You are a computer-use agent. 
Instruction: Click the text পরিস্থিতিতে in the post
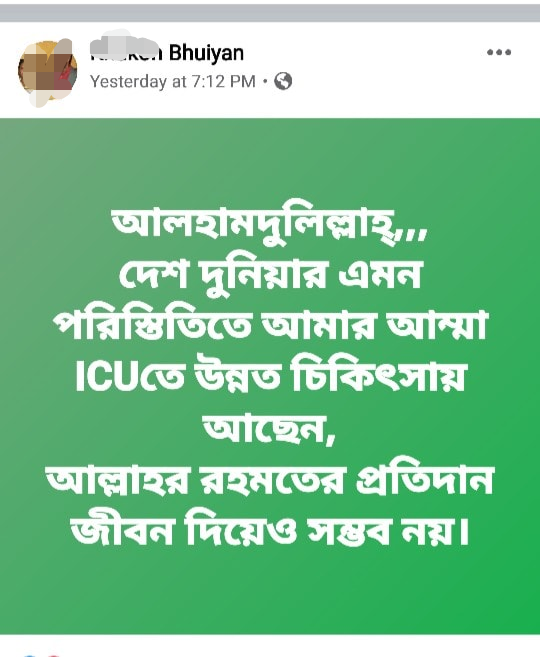[152, 326]
